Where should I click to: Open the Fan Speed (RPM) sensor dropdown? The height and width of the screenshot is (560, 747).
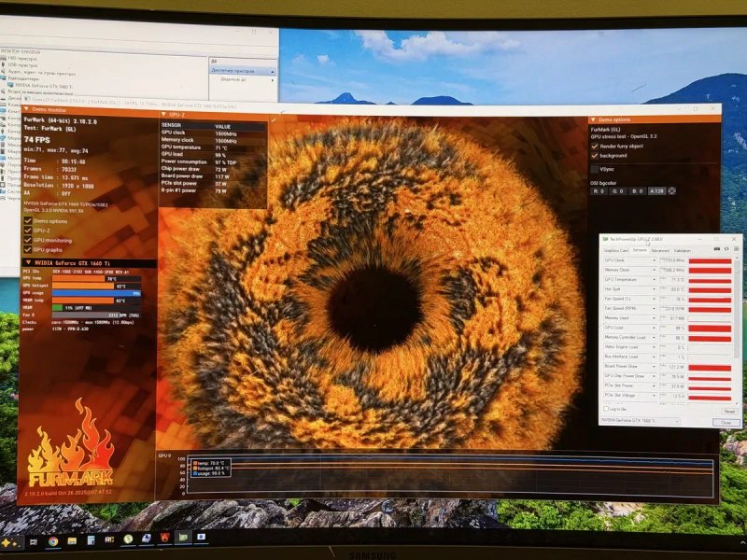pos(654,309)
